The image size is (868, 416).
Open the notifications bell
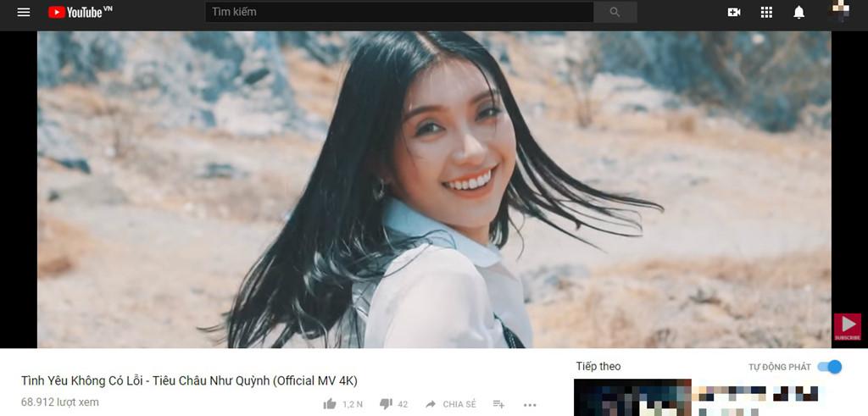[798, 13]
